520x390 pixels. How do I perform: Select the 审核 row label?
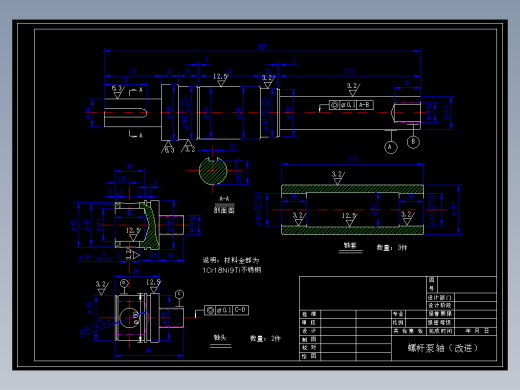[309, 323]
